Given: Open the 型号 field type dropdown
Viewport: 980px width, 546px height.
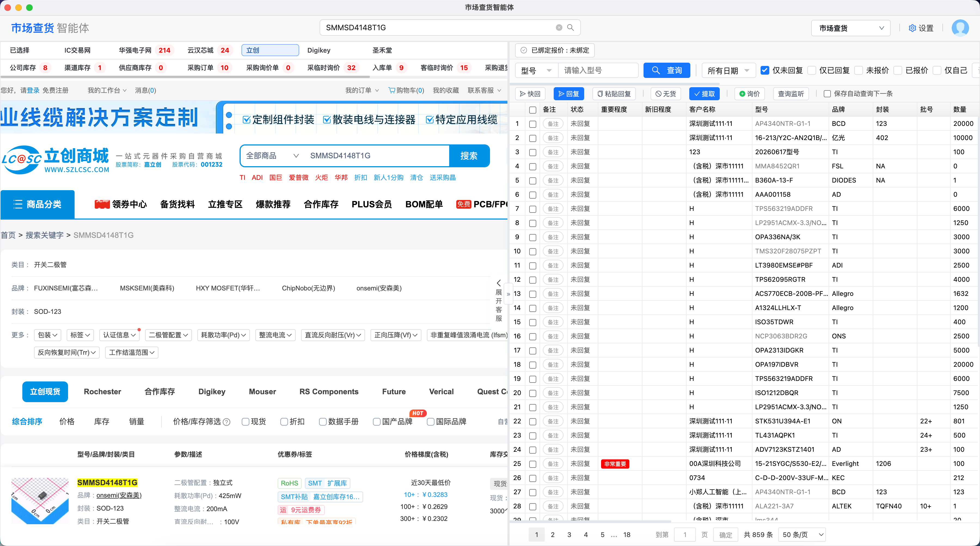Looking at the screenshot, I should (x=536, y=71).
